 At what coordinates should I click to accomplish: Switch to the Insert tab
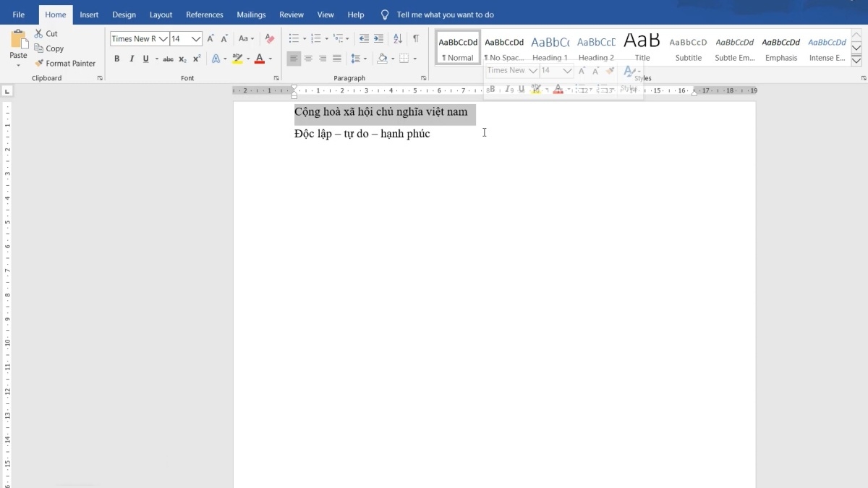pyautogui.click(x=89, y=14)
